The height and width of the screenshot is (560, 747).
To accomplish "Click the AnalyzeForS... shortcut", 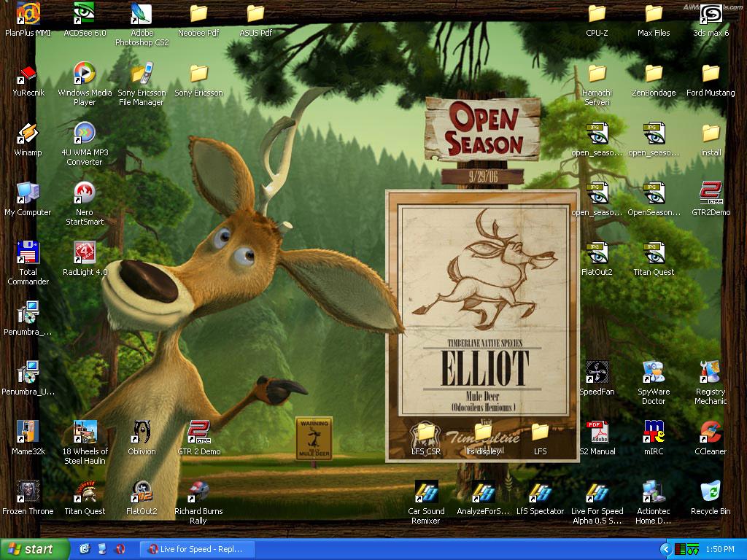I will click(483, 492).
